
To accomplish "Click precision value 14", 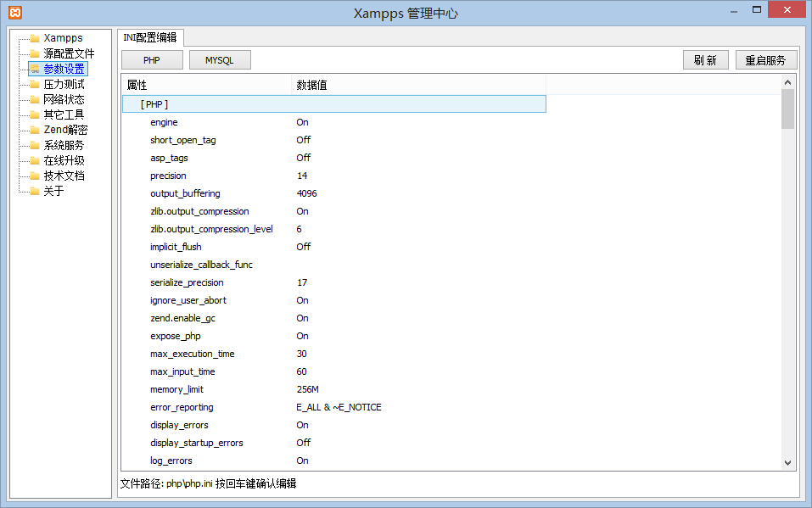I will point(302,176).
